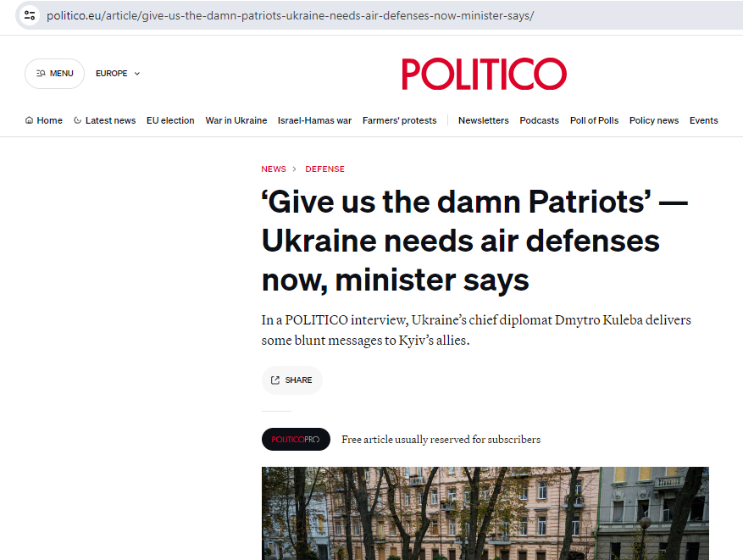
Task: Click the Home icon in navigation
Action: 30,120
